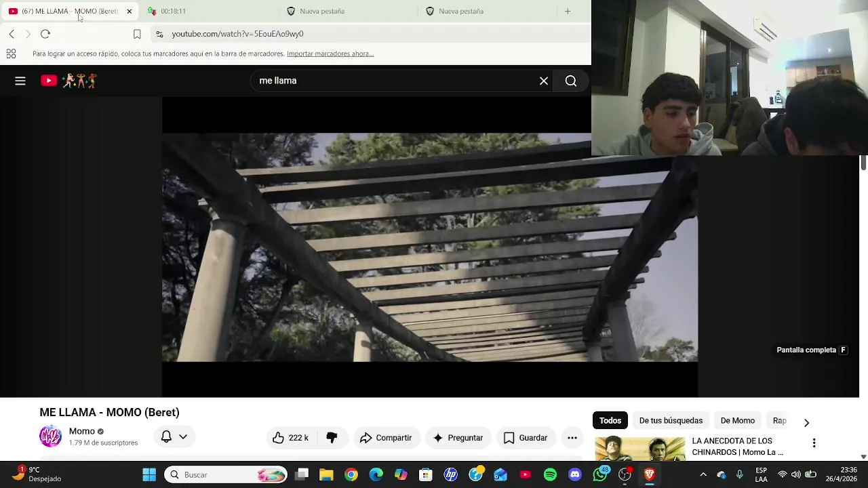The image size is (868, 488).
Task: Run the YouTube search with magnifier button
Action: click(x=571, y=81)
